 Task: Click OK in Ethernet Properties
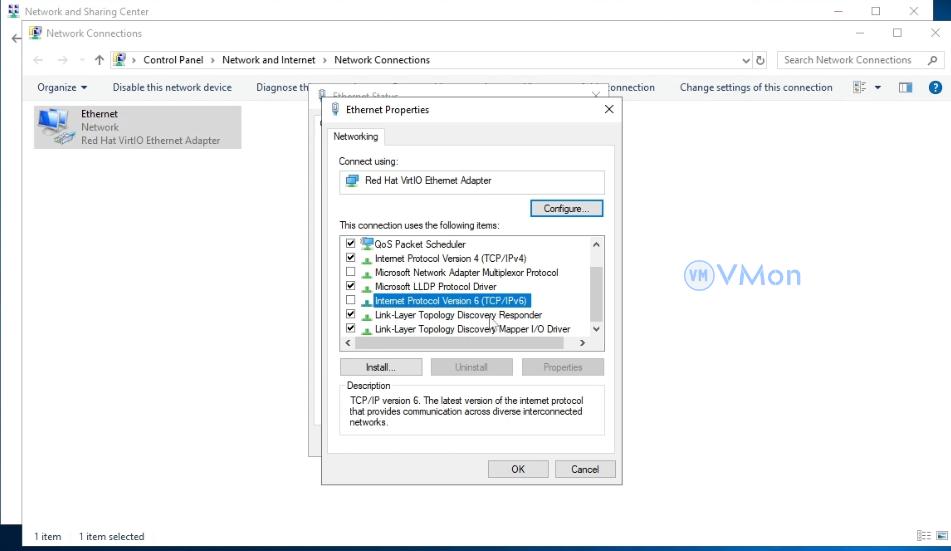coord(517,469)
